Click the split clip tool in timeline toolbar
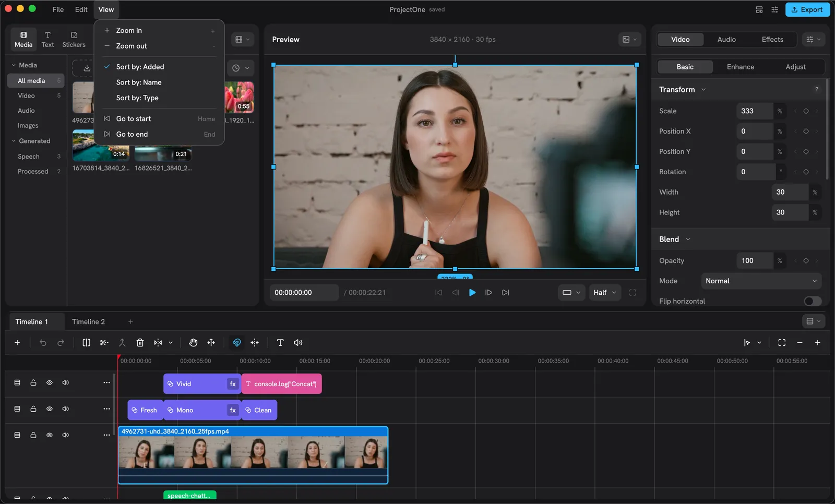Screen dimensions: 835x504 (x=86, y=343)
